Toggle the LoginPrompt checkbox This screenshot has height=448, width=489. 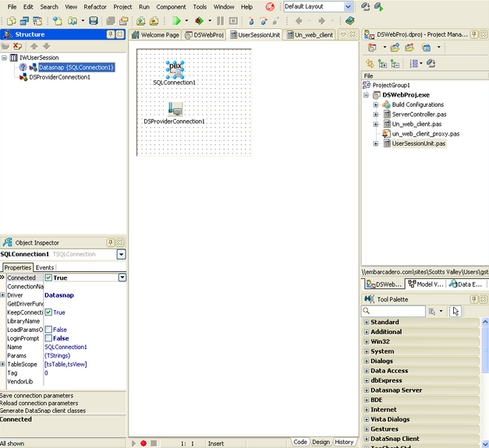click(48, 338)
